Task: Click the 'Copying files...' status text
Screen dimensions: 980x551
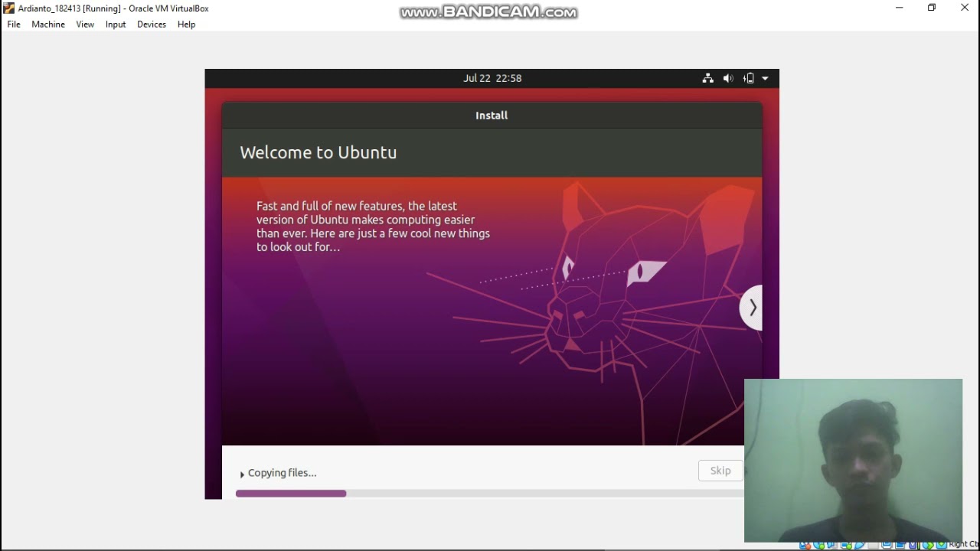Action: tap(283, 473)
